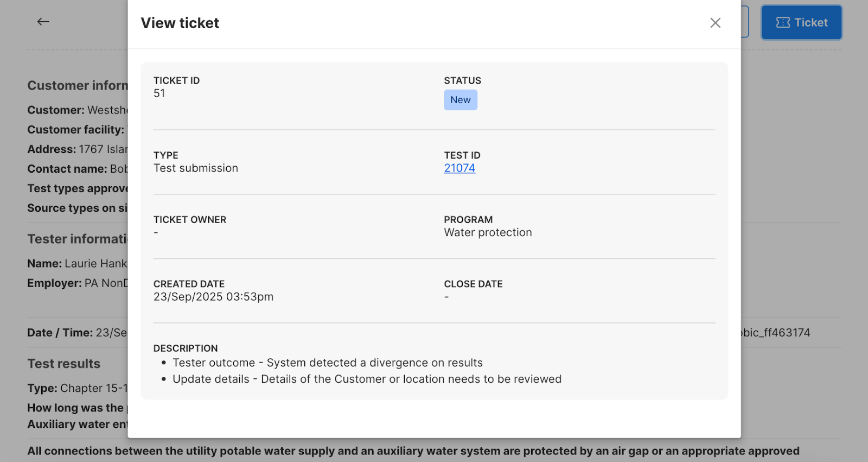
Task: Click the Update details description bullet
Action: tap(367, 379)
